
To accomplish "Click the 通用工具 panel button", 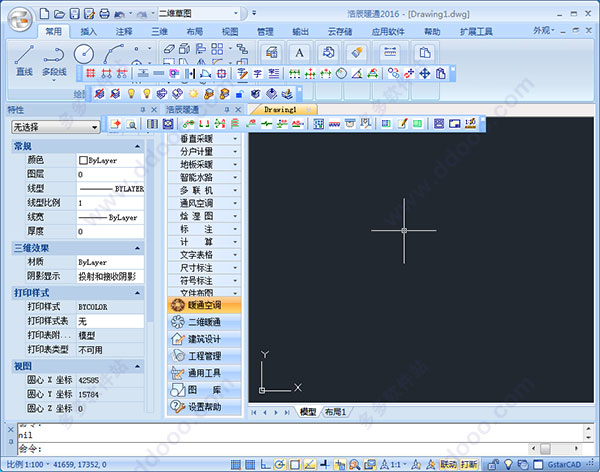I will coord(204,373).
